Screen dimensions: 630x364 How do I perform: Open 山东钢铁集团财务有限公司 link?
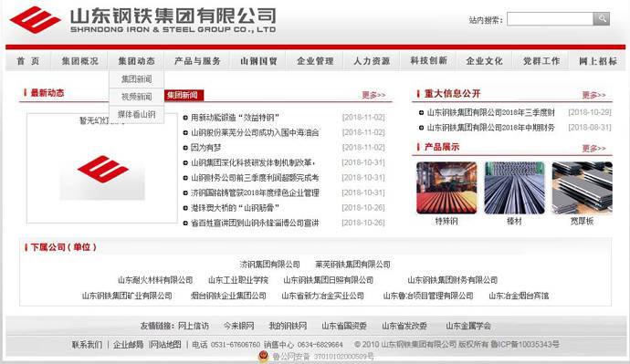click(452, 280)
